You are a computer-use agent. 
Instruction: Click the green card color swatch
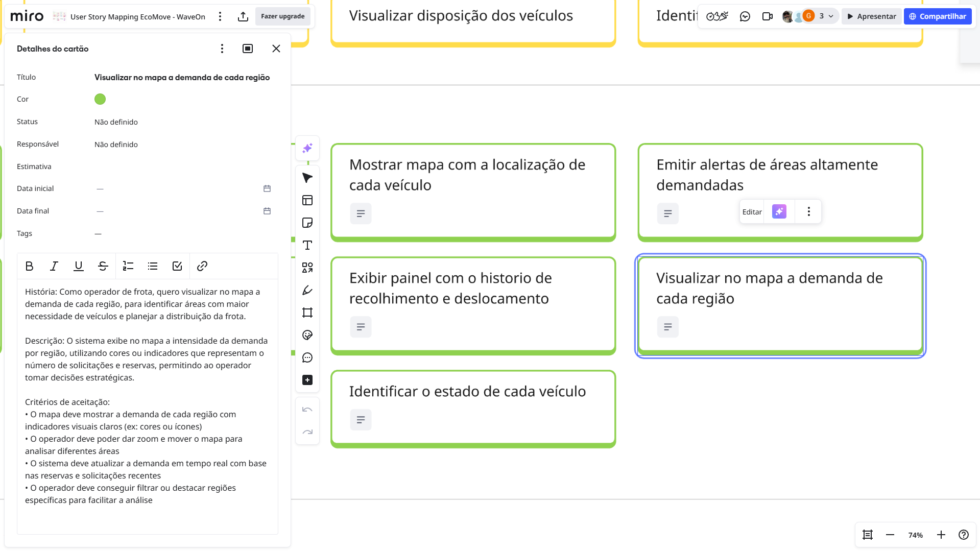(100, 99)
